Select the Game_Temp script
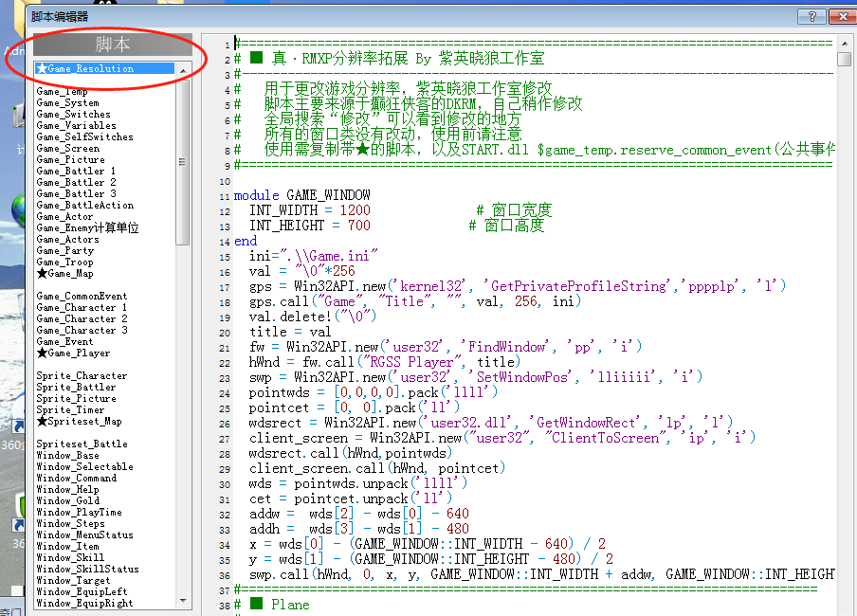This screenshot has width=857, height=616. tap(62, 91)
